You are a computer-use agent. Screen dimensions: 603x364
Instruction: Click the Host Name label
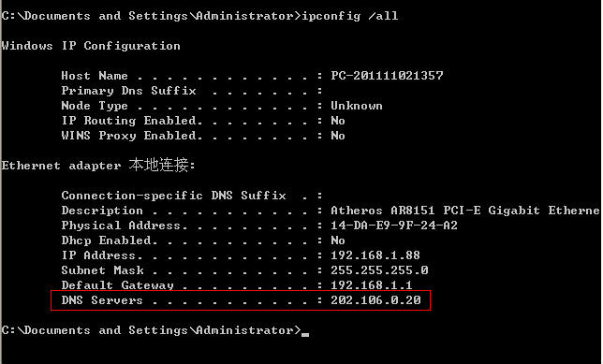[95, 76]
